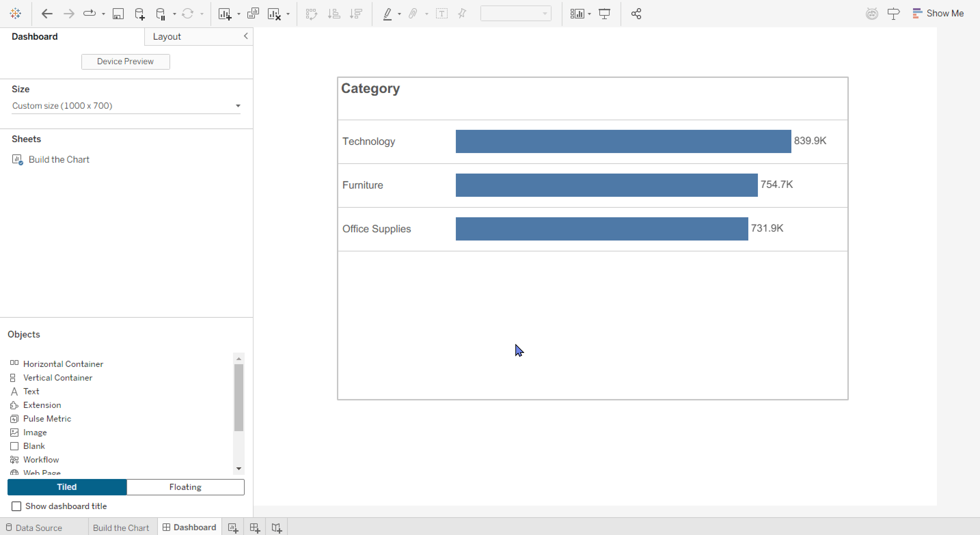The height and width of the screenshot is (535, 980).
Task: Open the show/hide cards dropdown arrow
Action: [x=589, y=14]
